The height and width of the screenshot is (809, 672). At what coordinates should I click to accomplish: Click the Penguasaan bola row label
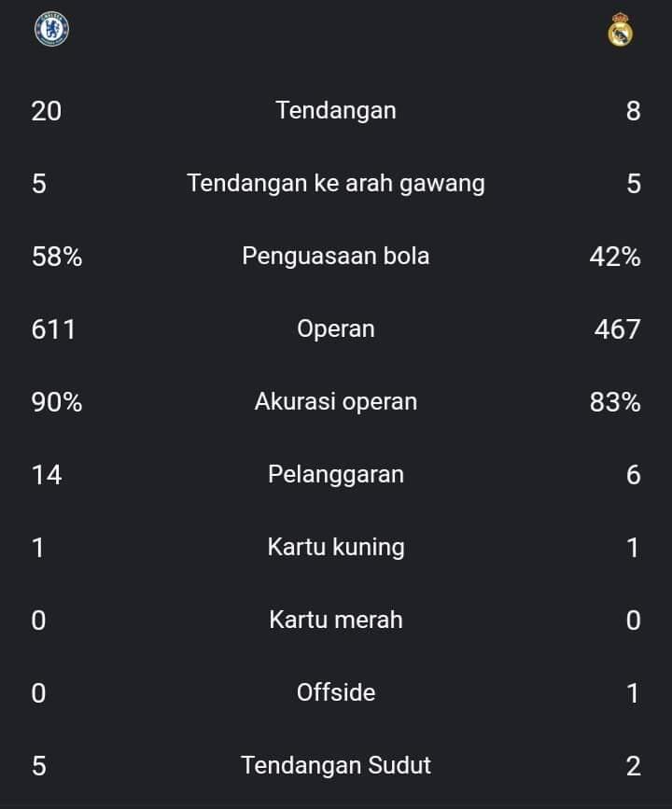pyautogui.click(x=336, y=257)
